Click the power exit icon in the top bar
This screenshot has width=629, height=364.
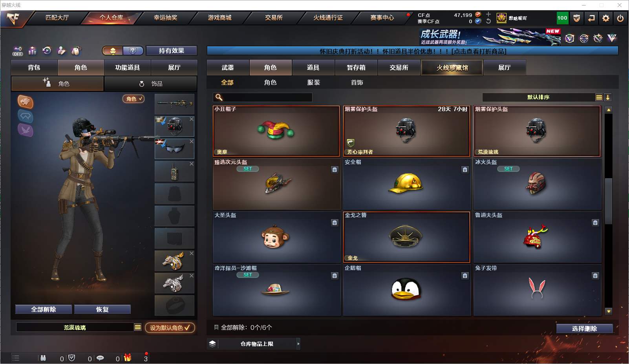(x=620, y=18)
